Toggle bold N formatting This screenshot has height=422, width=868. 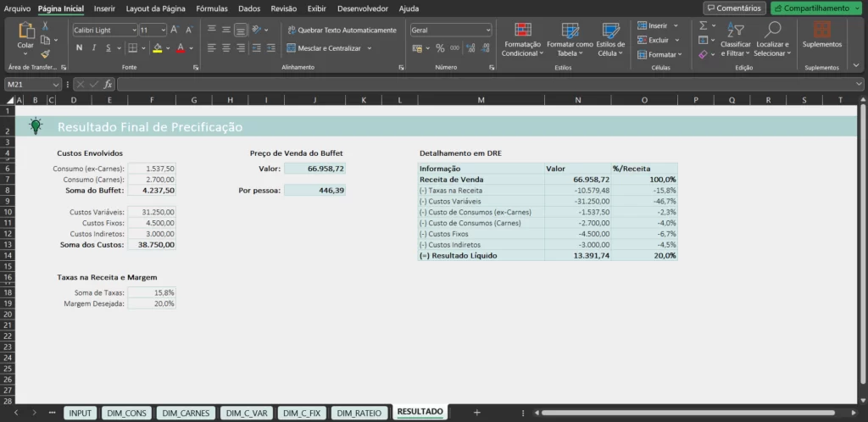click(79, 48)
